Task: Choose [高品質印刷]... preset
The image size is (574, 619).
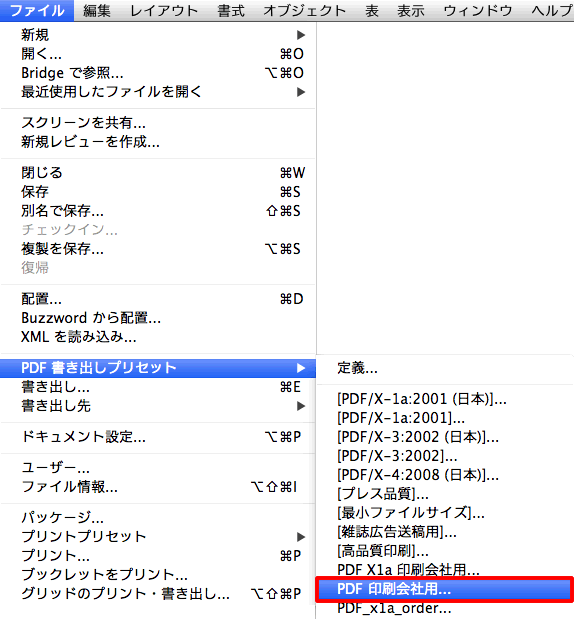Action: 445,551
